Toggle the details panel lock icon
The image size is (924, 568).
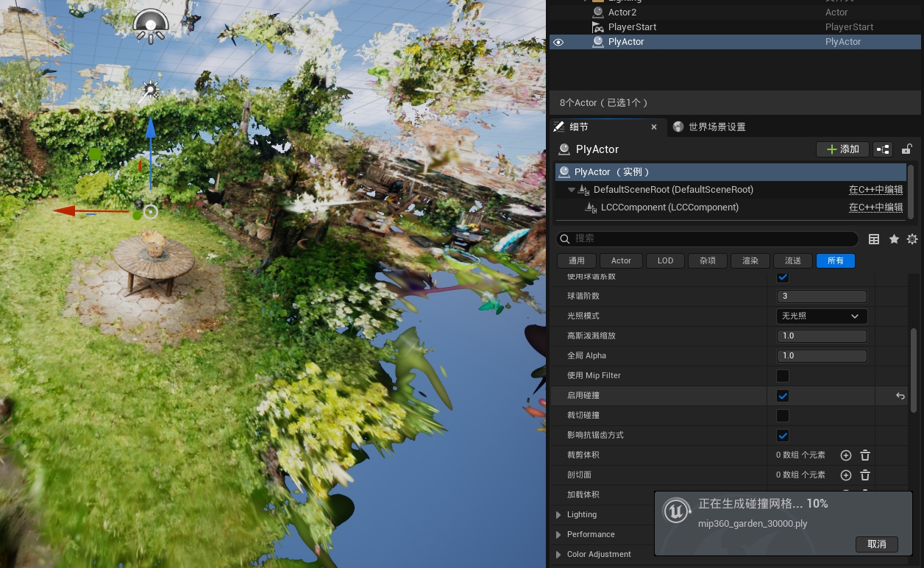[907, 149]
